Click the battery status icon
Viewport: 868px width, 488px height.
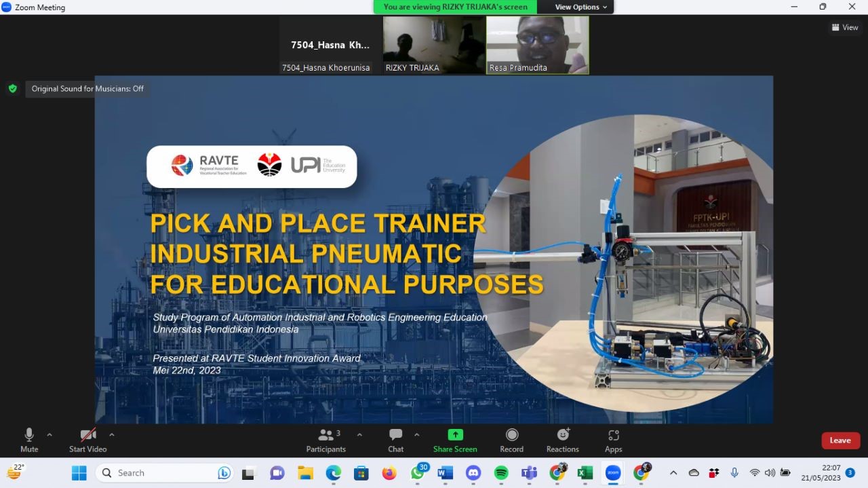(x=785, y=473)
